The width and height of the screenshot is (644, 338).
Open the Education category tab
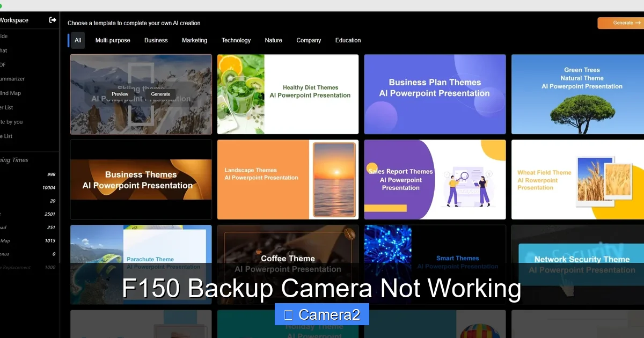348,40
